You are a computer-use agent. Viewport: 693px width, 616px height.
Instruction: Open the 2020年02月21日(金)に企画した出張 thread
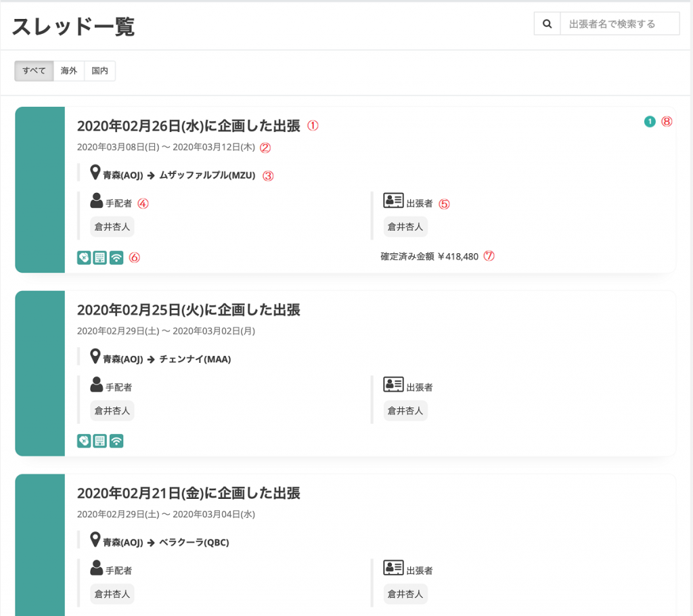[x=188, y=493]
